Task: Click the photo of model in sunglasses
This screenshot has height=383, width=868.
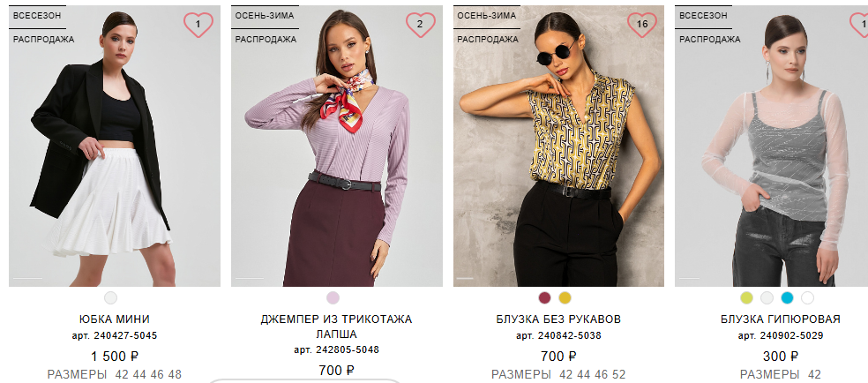Action: pyautogui.click(x=558, y=146)
